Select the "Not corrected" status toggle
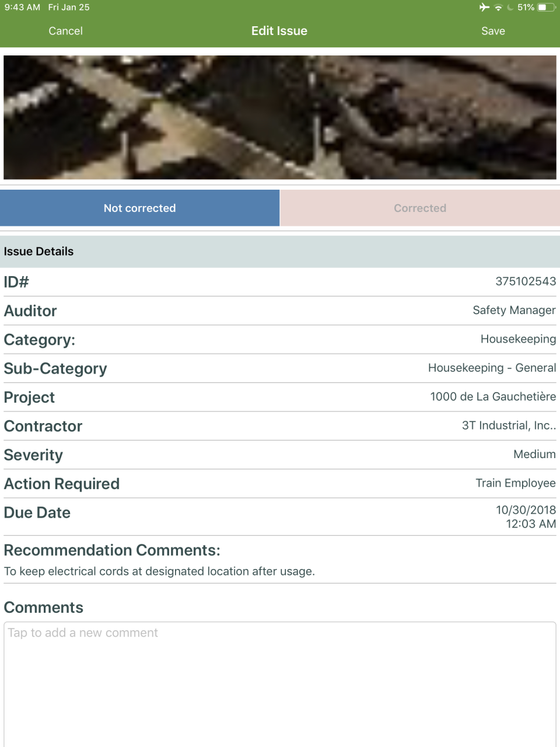Image resolution: width=560 pixels, height=747 pixels. click(140, 208)
